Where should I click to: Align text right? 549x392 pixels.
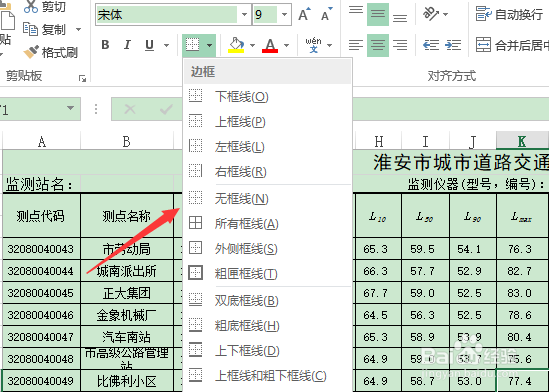pyautogui.click(x=400, y=45)
